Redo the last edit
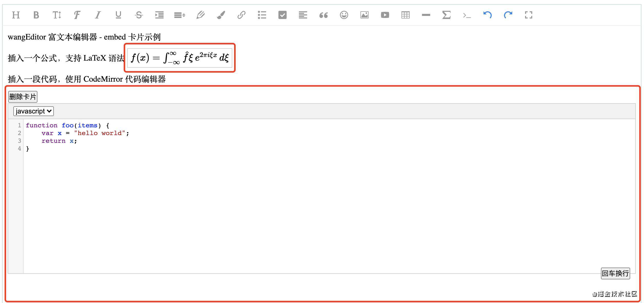Image resolution: width=644 pixels, height=303 pixels. (x=508, y=15)
